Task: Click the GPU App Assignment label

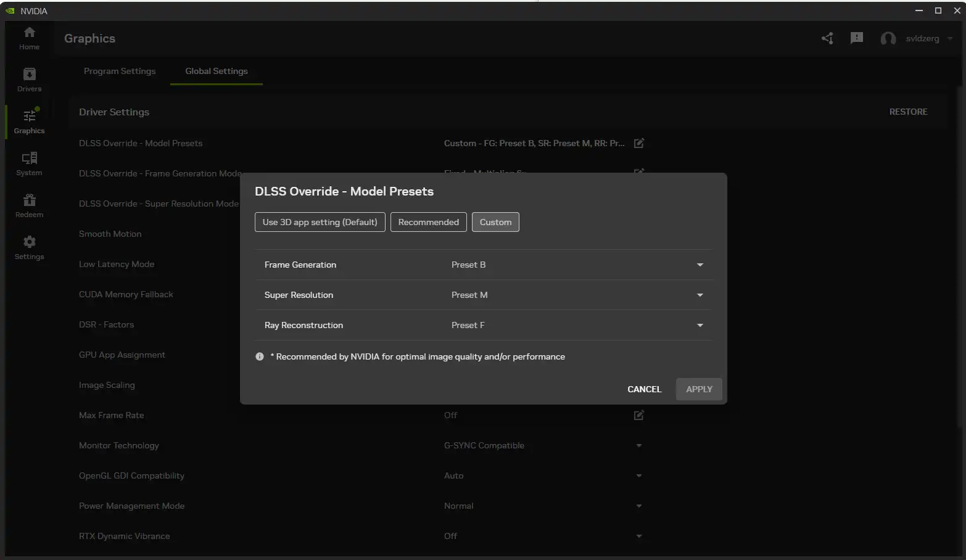Action: tap(122, 355)
